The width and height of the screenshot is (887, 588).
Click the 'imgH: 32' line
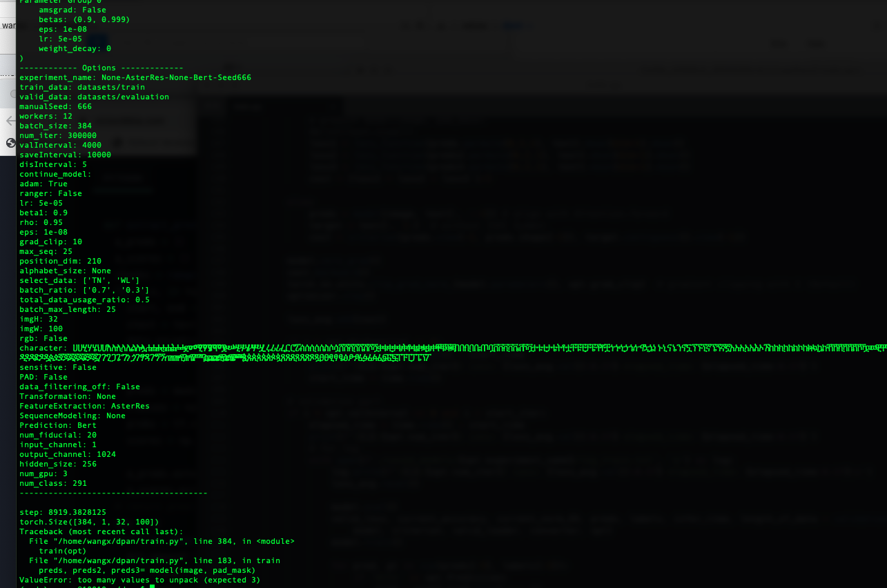click(x=39, y=319)
